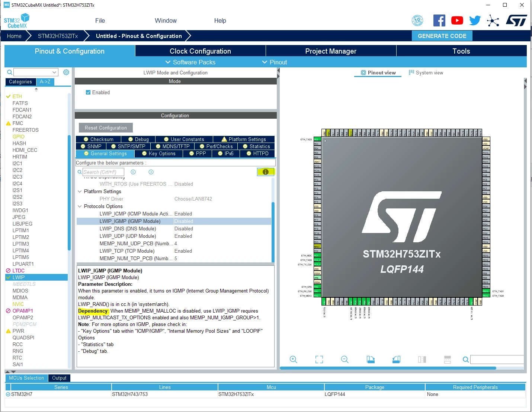Open the Facebook icon in the header
This screenshot has height=412, width=532.
[x=439, y=20]
